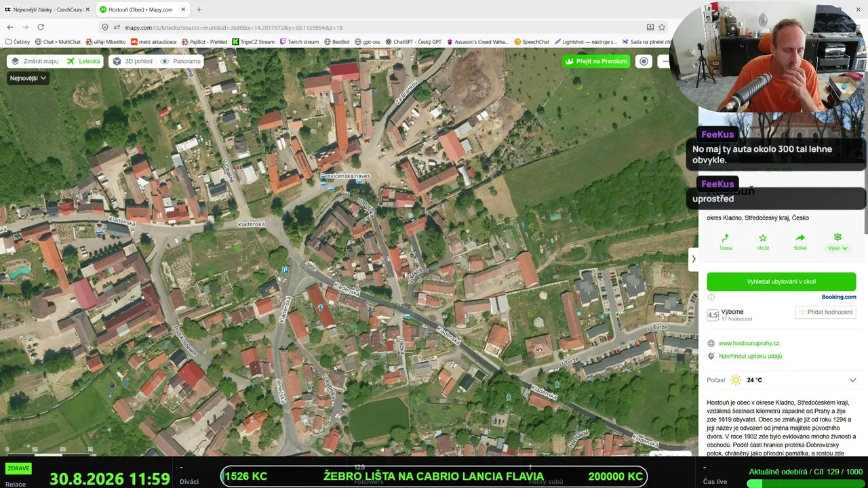Click the parking P marker on the map

(285, 270)
